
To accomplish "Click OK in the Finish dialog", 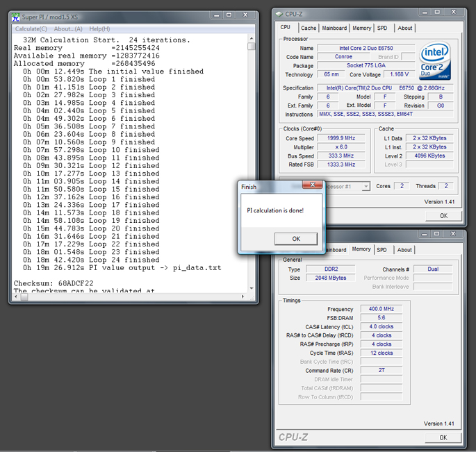I will (296, 239).
